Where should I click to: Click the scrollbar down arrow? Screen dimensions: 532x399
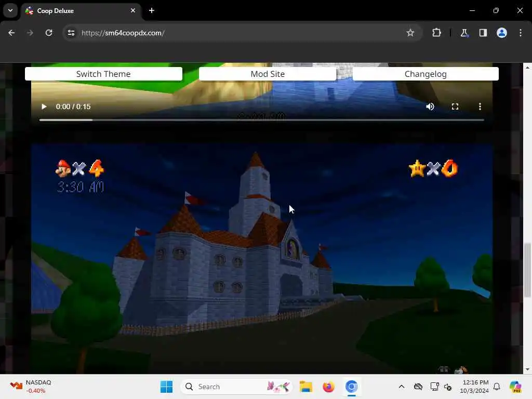(x=527, y=369)
